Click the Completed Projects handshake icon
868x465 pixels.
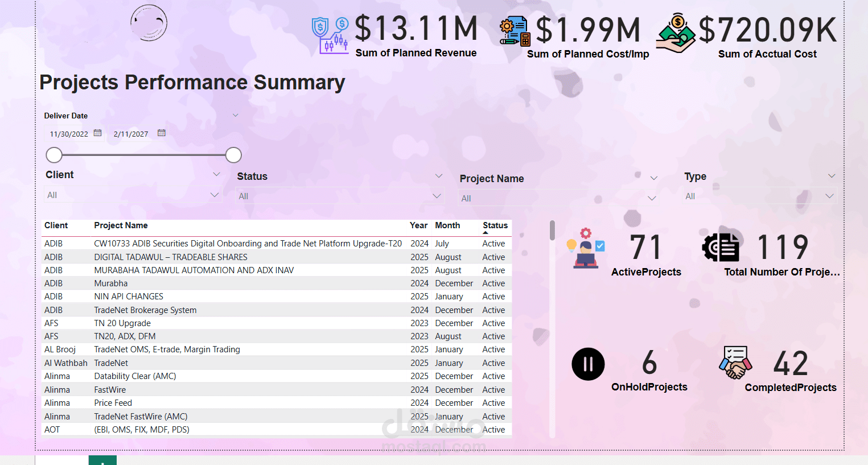point(735,363)
